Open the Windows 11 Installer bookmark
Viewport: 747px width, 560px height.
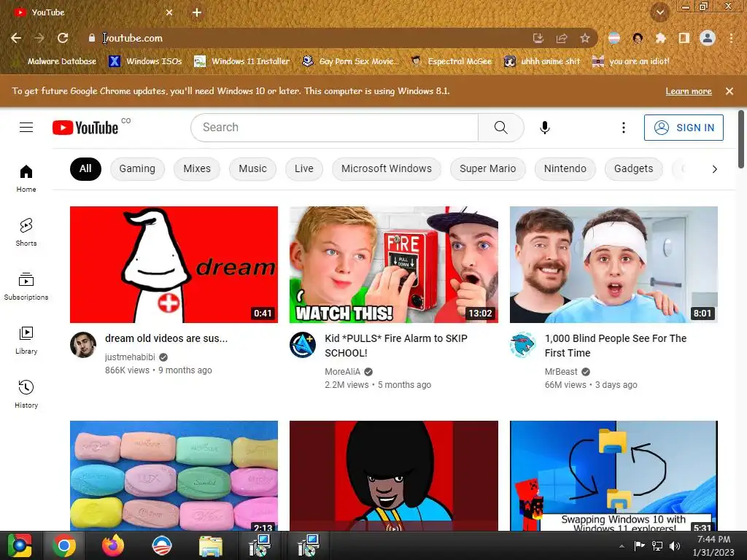[x=242, y=61]
